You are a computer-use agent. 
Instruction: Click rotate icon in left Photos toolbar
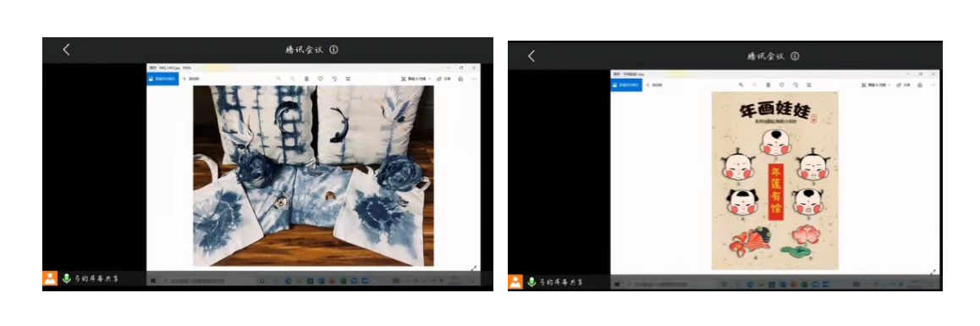334,79
